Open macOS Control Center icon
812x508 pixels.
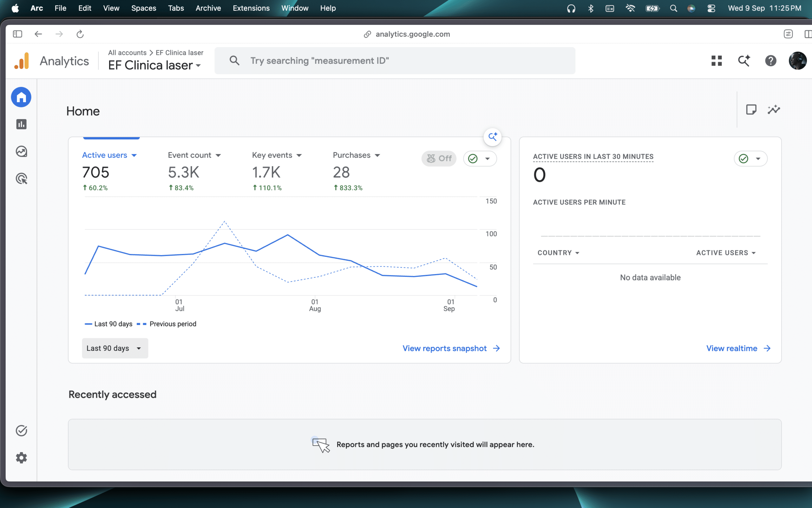click(711, 8)
